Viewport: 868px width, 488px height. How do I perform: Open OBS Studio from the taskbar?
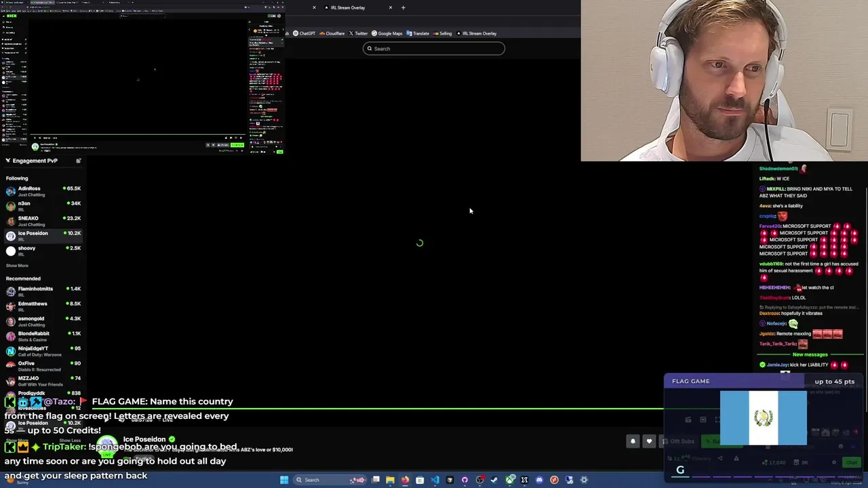click(479, 480)
